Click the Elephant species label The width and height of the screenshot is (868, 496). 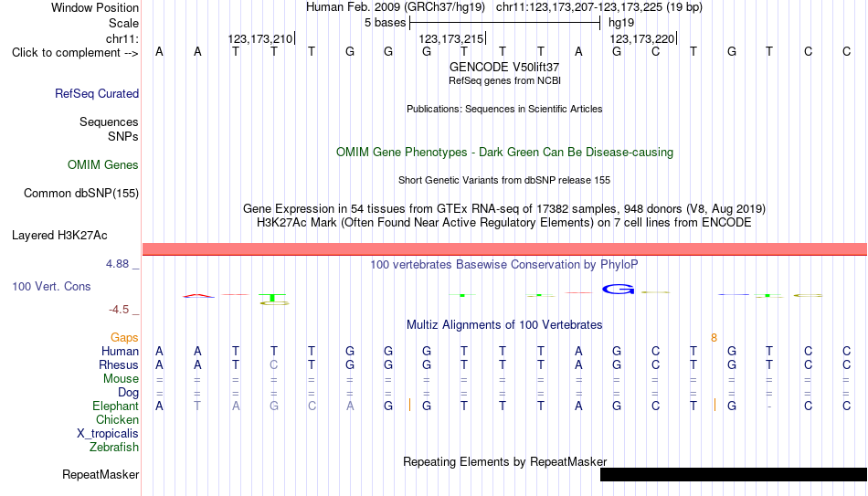pos(116,406)
